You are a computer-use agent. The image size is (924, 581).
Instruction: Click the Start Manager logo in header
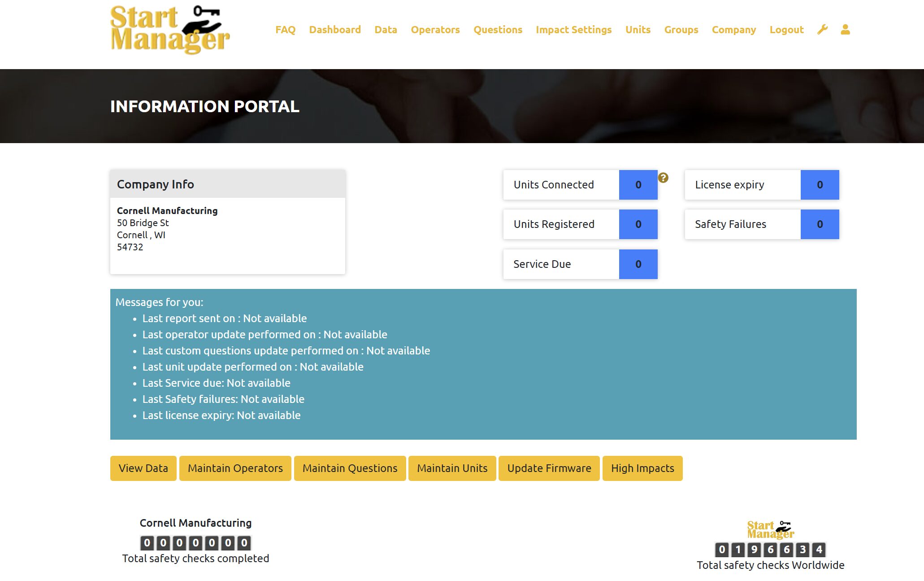pyautogui.click(x=170, y=30)
